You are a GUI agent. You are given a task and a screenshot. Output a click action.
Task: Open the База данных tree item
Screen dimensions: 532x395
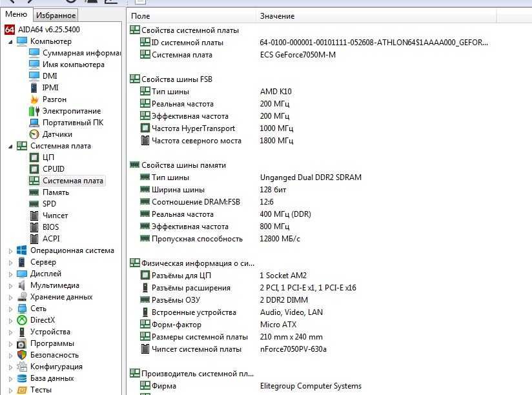tap(52, 378)
